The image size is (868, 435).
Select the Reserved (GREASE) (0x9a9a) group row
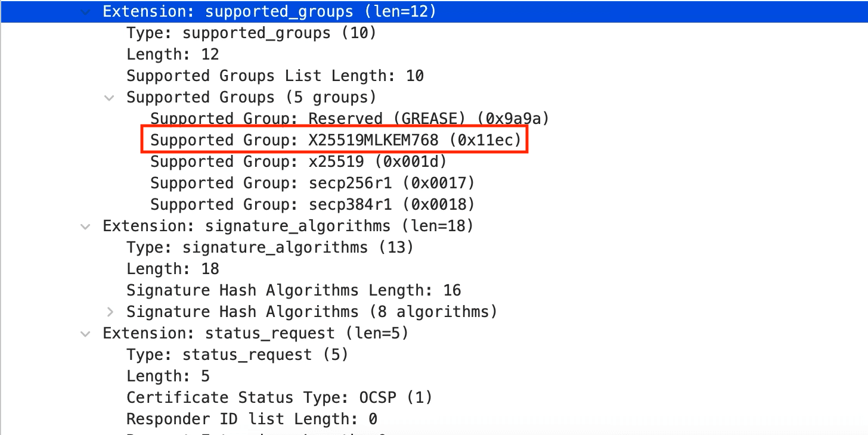pyautogui.click(x=434, y=119)
